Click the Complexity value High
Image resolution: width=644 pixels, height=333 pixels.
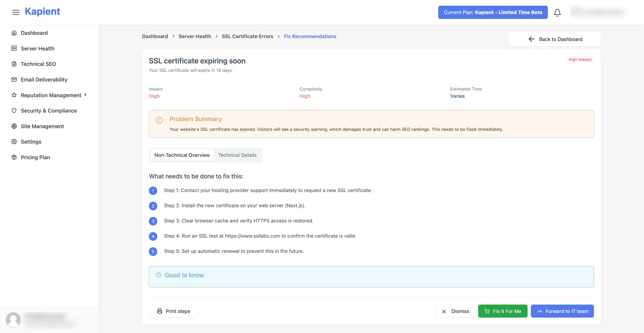point(305,96)
